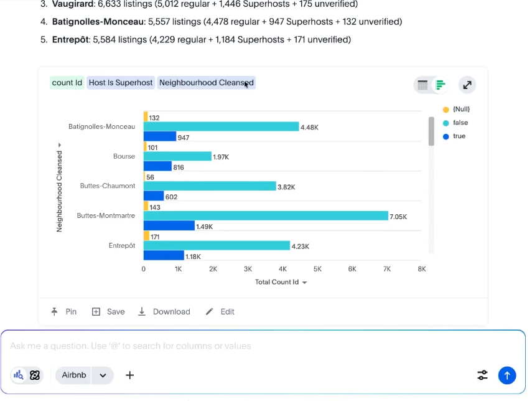Select the AI agent mode icon
Viewport: 532px width, 401px height.
[35, 375]
